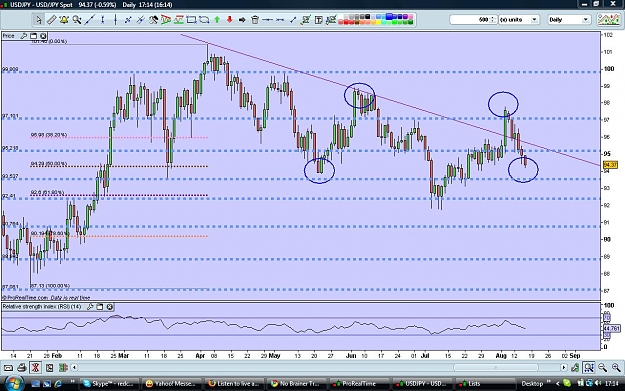Click the scroll left arrow of chart

[x=74, y=367]
